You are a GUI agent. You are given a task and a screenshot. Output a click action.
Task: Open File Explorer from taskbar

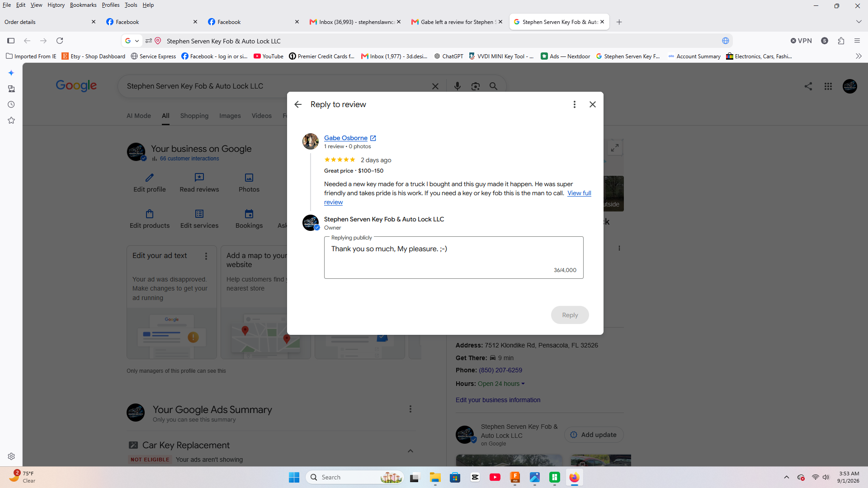tap(435, 477)
